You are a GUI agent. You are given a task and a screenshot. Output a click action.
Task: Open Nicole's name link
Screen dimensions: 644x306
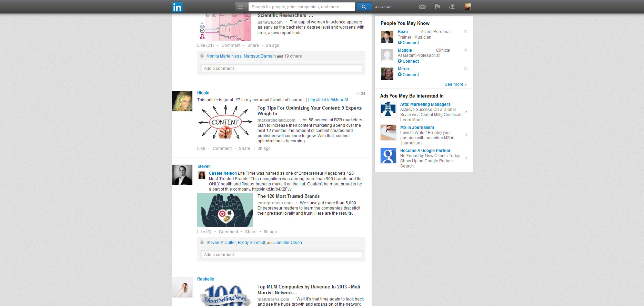[x=203, y=93]
